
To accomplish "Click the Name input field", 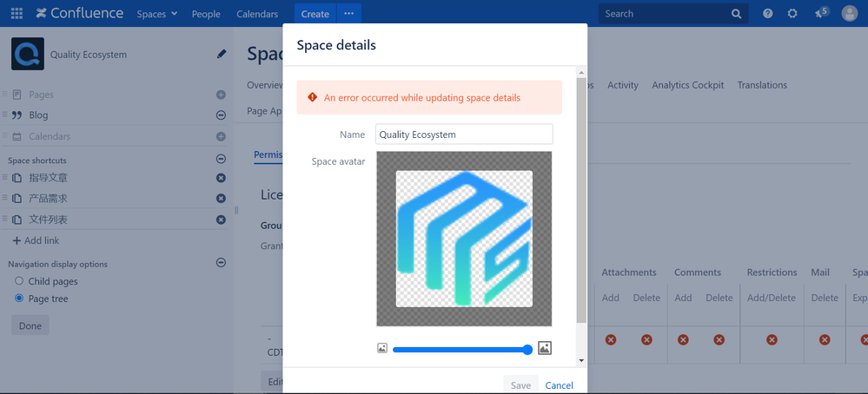I will [465, 135].
